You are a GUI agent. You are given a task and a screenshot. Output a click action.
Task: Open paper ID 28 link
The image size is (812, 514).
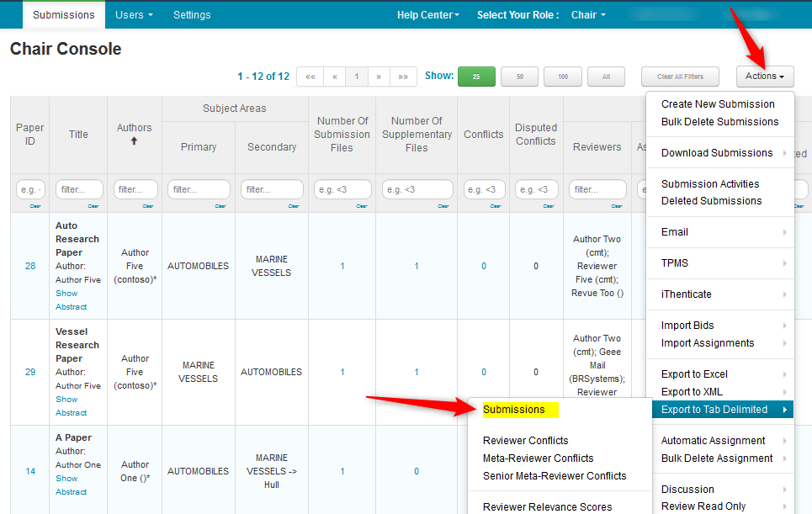(x=30, y=266)
